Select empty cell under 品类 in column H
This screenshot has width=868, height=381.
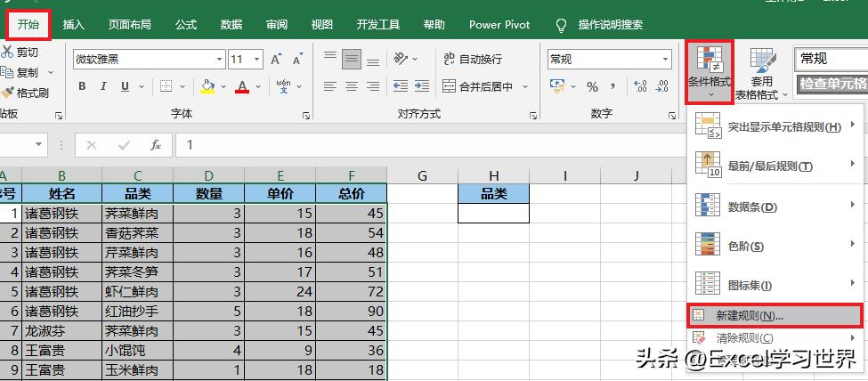(x=494, y=214)
